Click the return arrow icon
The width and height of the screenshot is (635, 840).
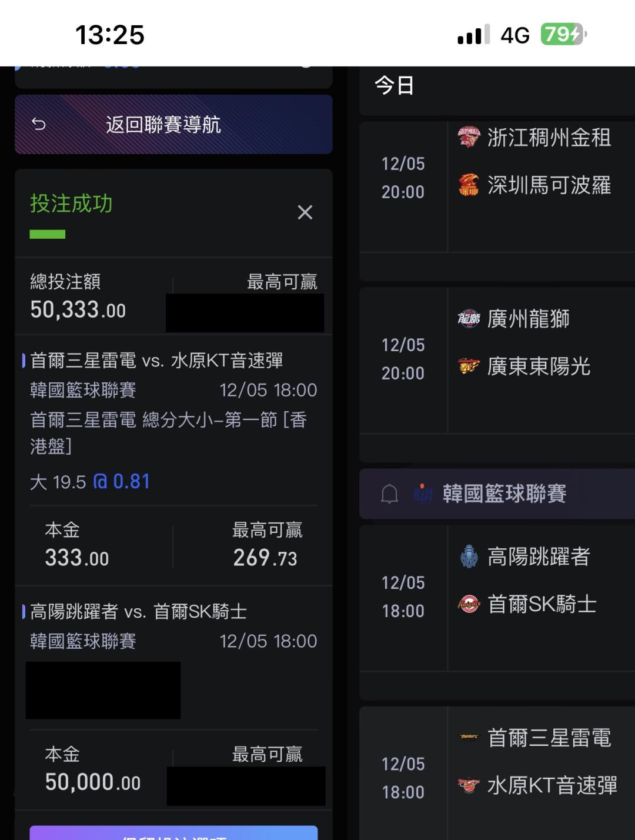point(39,124)
